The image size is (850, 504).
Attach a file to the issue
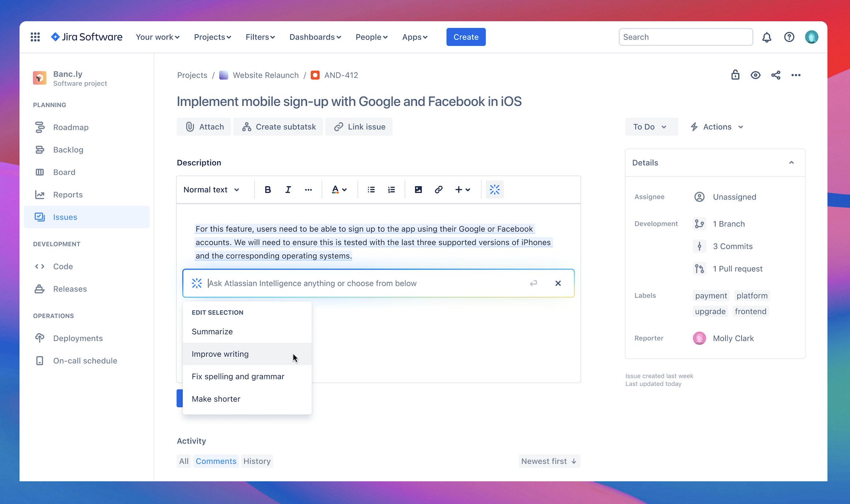click(x=204, y=127)
